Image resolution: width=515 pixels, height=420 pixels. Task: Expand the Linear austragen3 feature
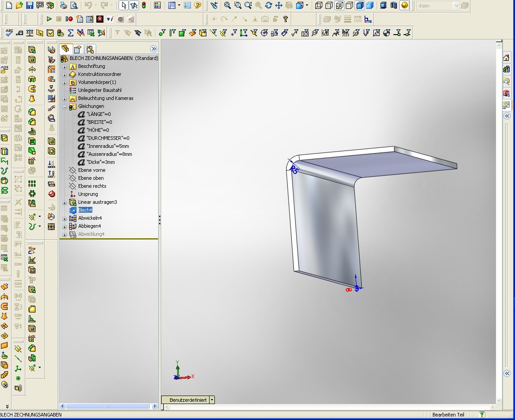click(65, 202)
